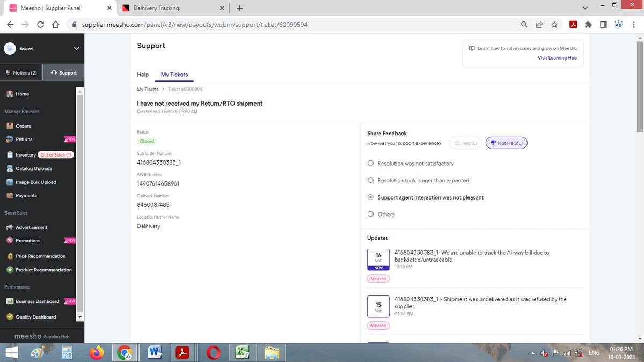644x362 pixels.
Task: Open Firefox from the taskbar
Action: click(x=97, y=352)
